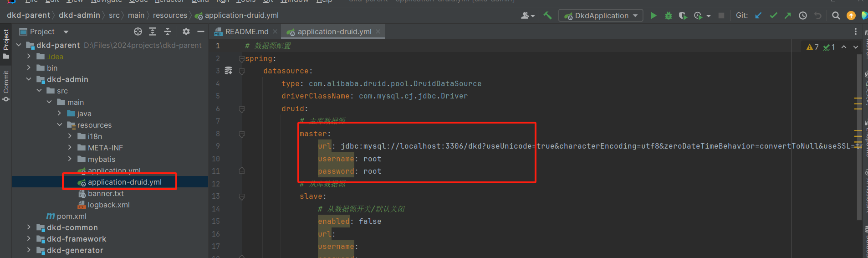This screenshot has height=258, width=868.
Task: Commit changes with the Git checkmark icon
Action: [x=773, y=15]
